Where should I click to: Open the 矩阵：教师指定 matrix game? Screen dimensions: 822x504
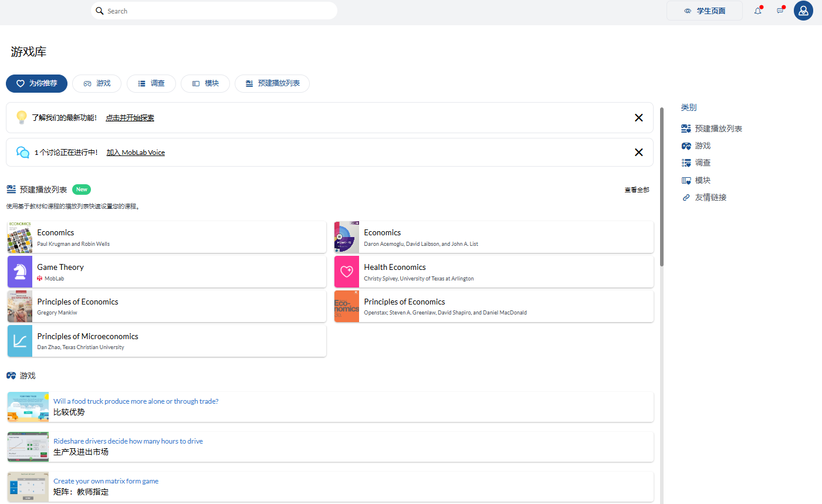(330, 487)
